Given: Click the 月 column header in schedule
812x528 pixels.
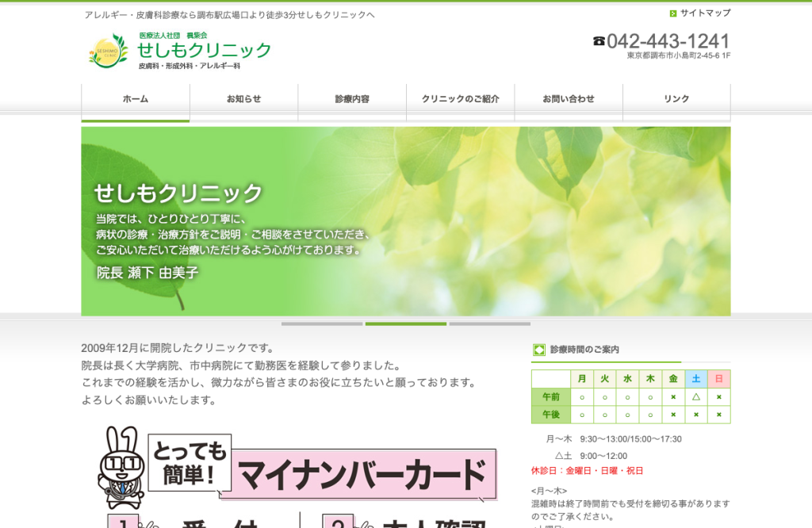Looking at the screenshot, I should (x=582, y=379).
